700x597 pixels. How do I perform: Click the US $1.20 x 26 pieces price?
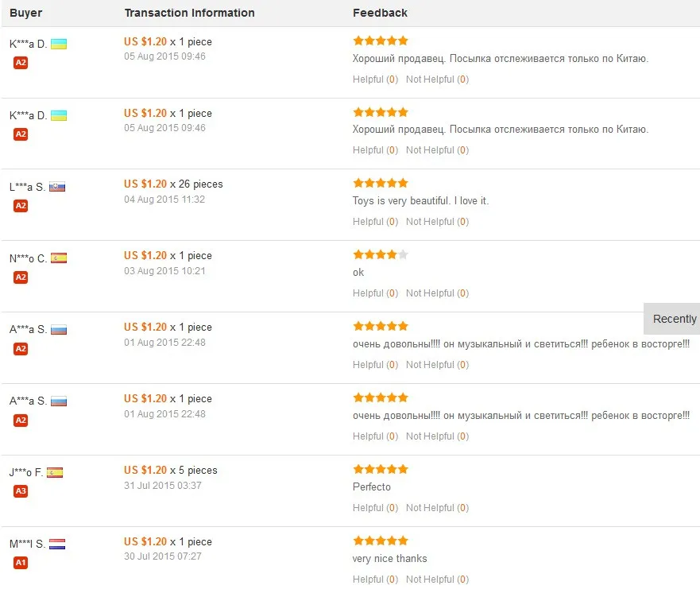point(173,184)
